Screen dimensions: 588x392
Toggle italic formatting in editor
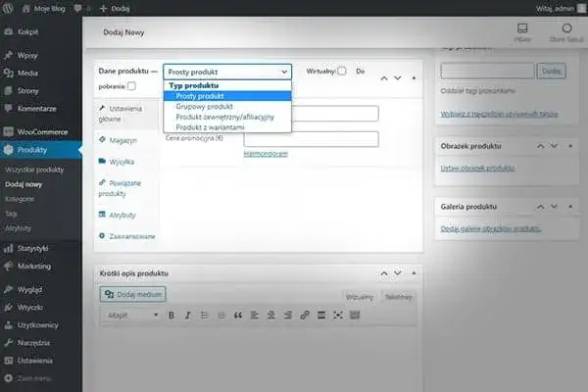pyautogui.click(x=188, y=316)
